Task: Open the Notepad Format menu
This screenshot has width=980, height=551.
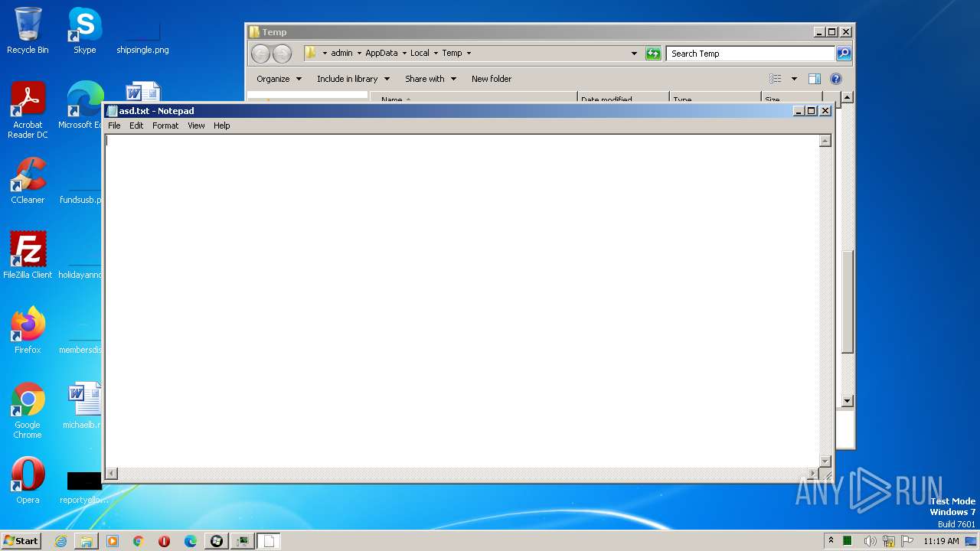Action: (165, 126)
